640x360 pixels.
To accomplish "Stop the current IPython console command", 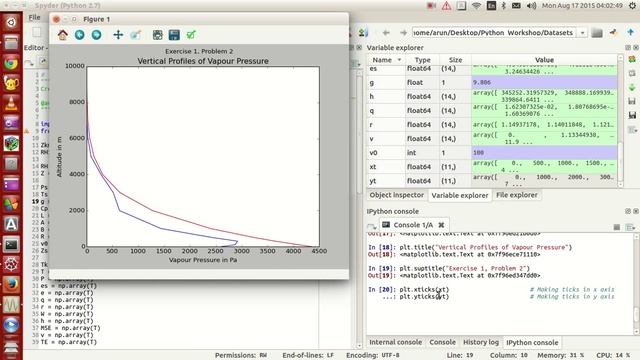I will 617,227.
